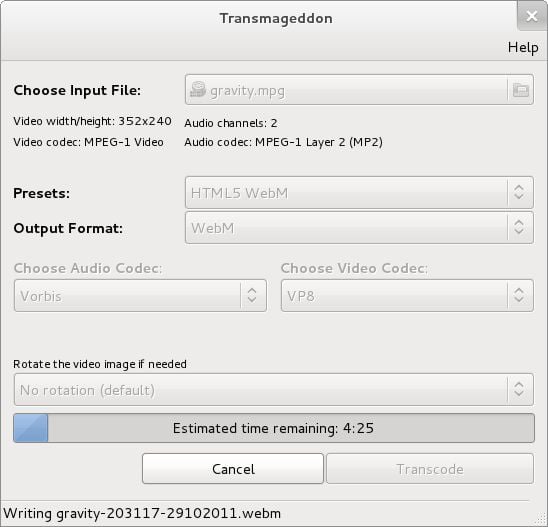Expand the VP8 video codec dropdown

point(407,296)
